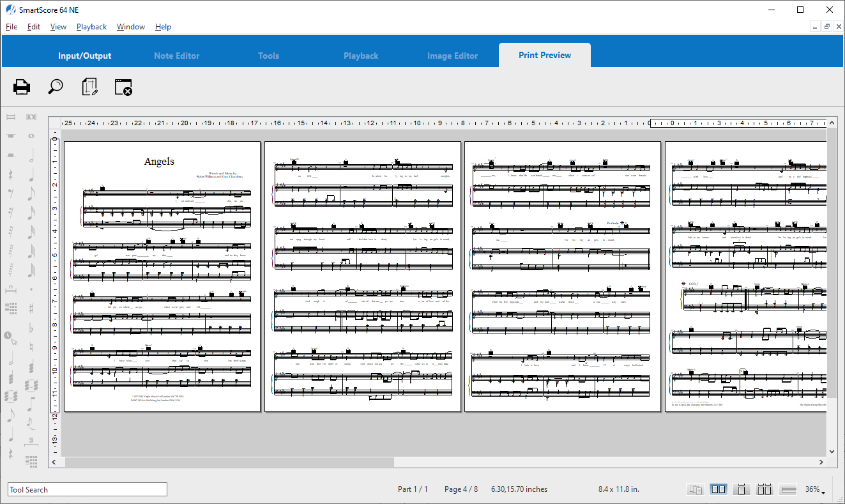This screenshot has width=845, height=504.
Task: Select the Print Preview tab
Action: tap(545, 55)
